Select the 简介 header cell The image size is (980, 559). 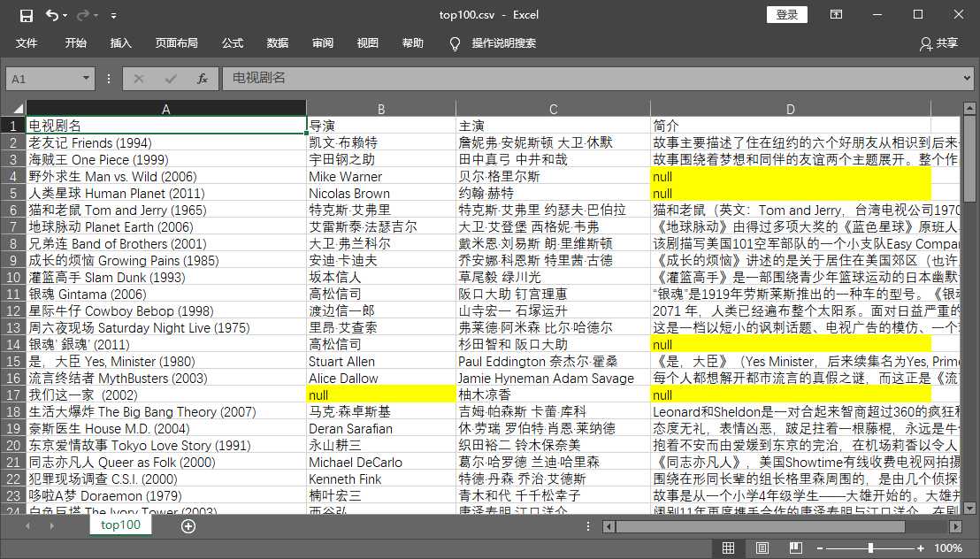[791, 126]
